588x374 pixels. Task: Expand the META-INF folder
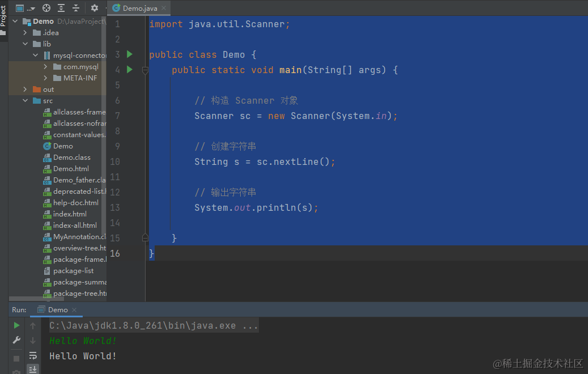point(45,78)
